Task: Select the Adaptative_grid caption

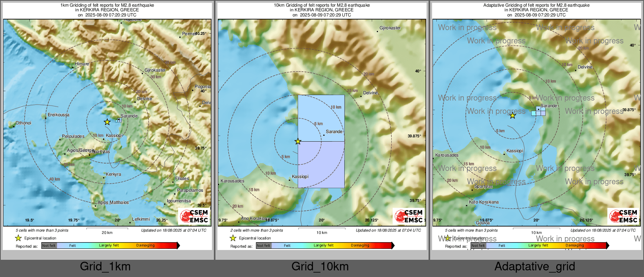Action: pyautogui.click(x=535, y=266)
